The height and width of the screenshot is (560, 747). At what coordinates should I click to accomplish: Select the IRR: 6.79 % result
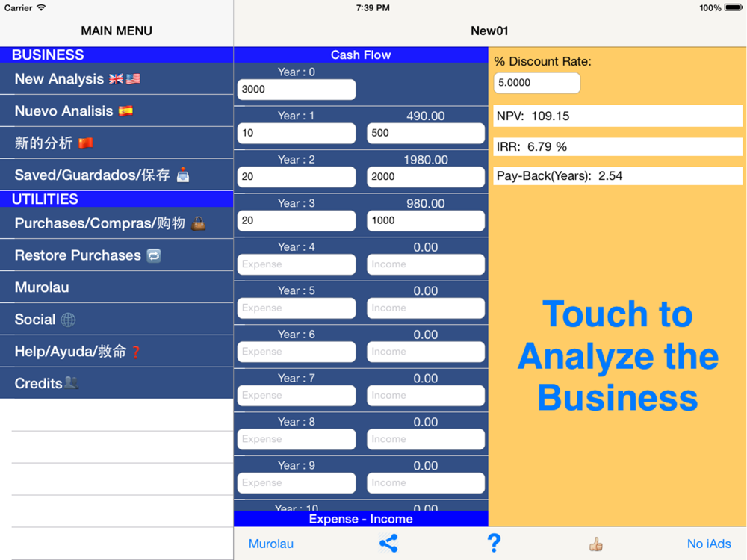coord(618,146)
